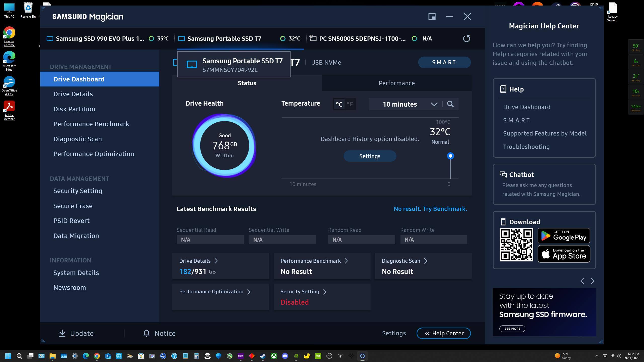Select Samsung SSD 990 EVO Plus drive tab
This screenshot has width=644, height=362.
click(100, 38)
